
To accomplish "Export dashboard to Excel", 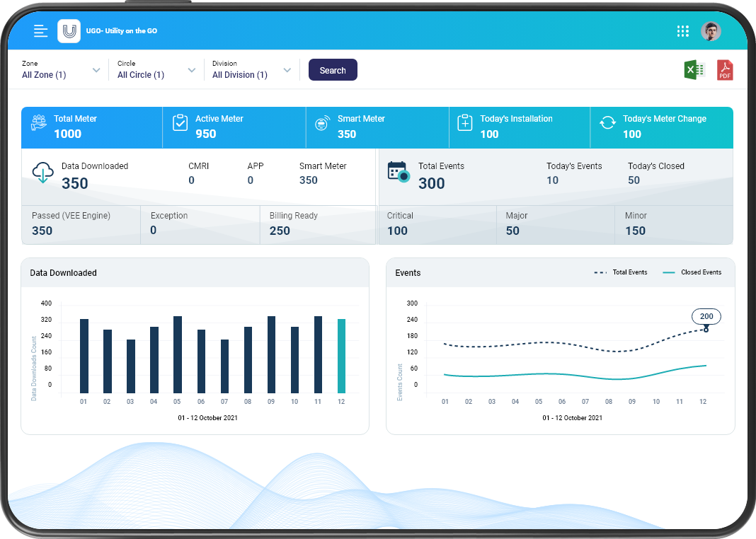I will pyautogui.click(x=694, y=70).
